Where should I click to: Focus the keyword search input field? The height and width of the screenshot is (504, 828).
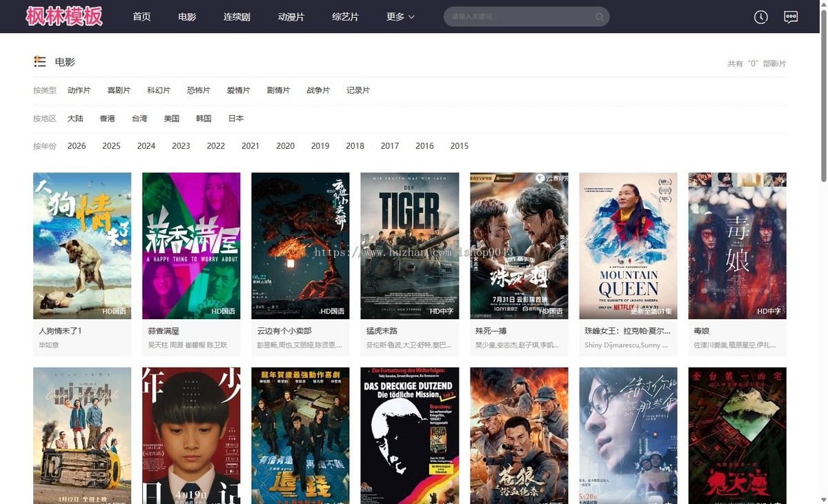coord(526,17)
